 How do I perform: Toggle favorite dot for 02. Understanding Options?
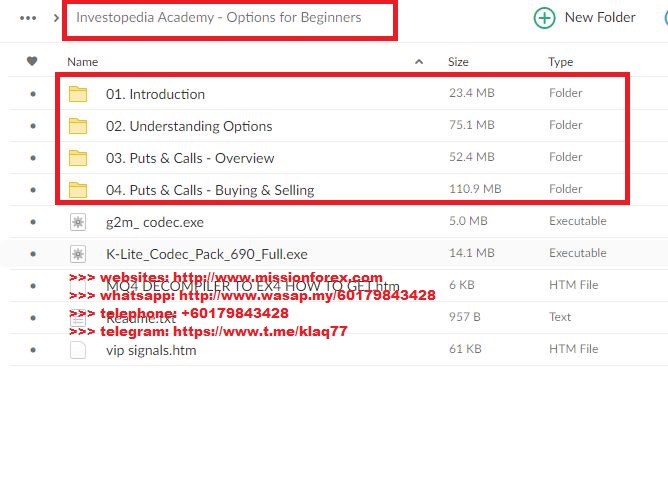pos(33,126)
